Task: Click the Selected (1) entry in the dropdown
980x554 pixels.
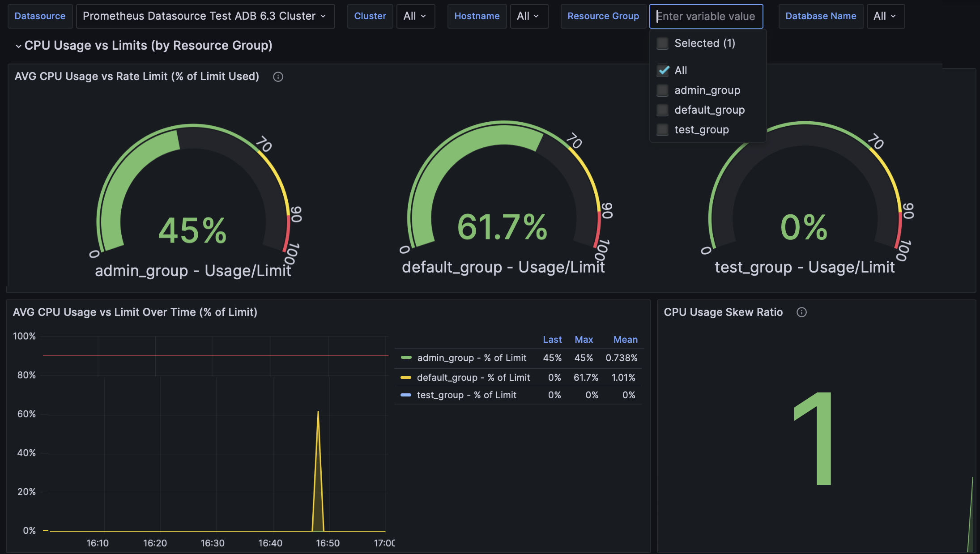Action: tap(704, 43)
